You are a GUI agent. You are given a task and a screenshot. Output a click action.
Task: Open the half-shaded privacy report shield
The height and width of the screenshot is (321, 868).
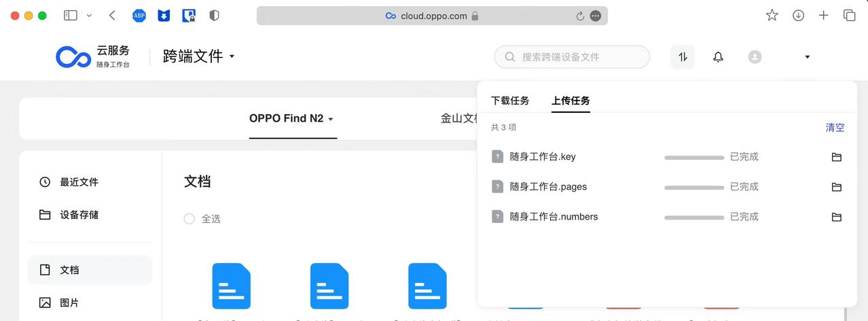click(214, 15)
